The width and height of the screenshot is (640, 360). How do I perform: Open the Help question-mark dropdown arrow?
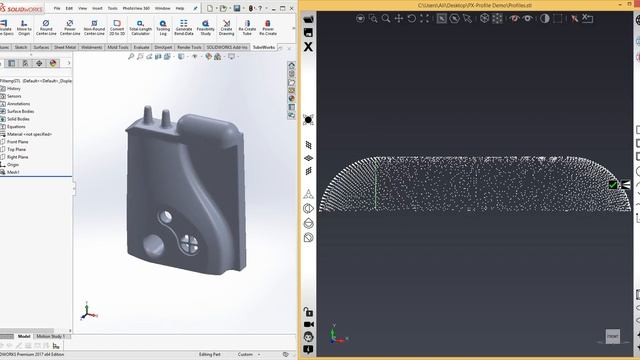266,8
